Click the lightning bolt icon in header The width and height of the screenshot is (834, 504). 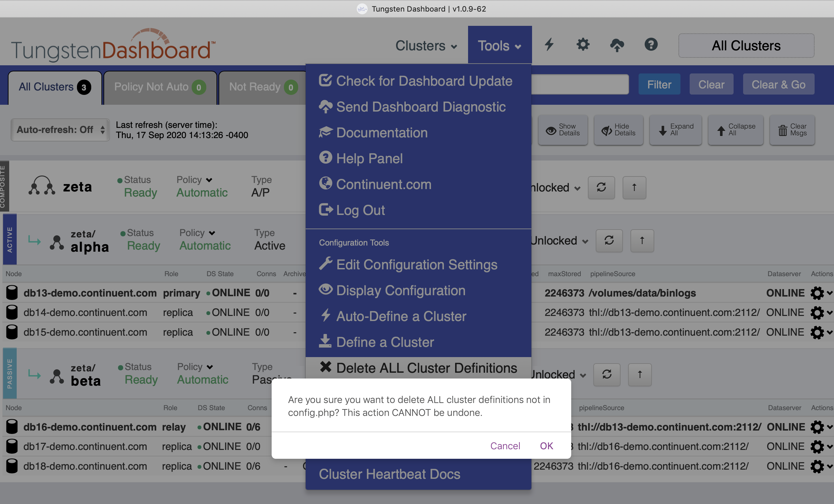[549, 45]
